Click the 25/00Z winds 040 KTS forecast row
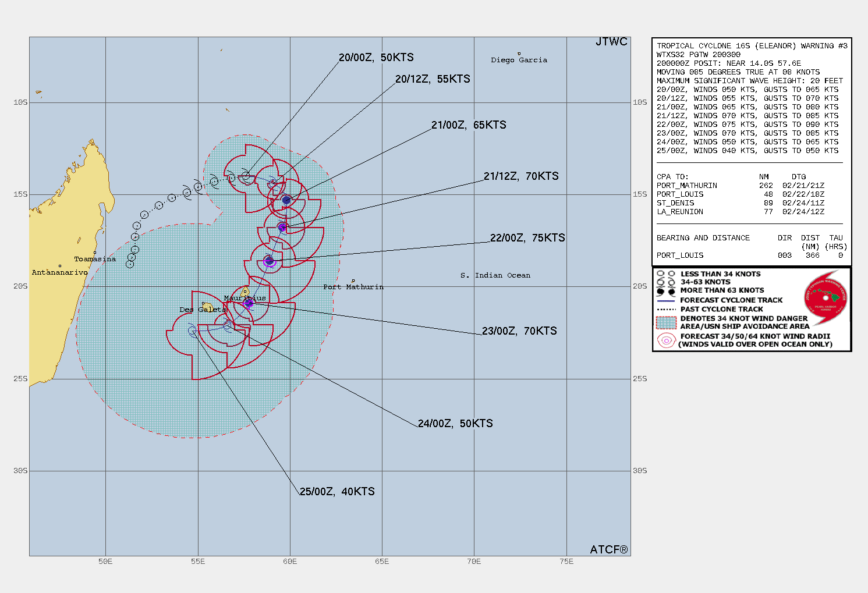Viewport: 868px width, 593px height. pos(747,151)
